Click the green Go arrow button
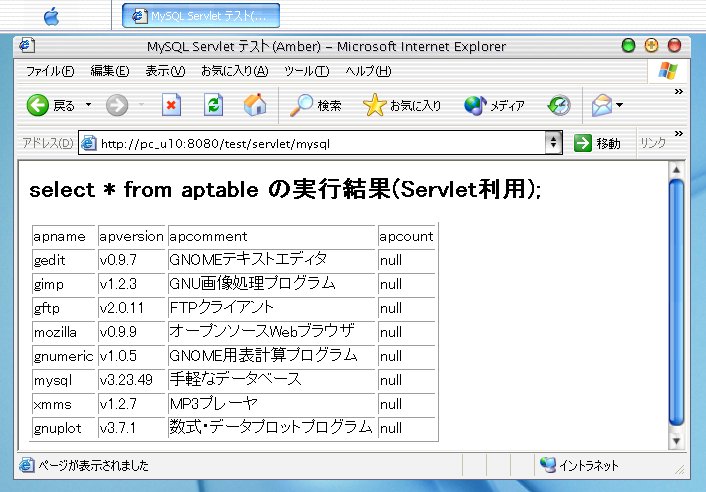 coord(583,143)
